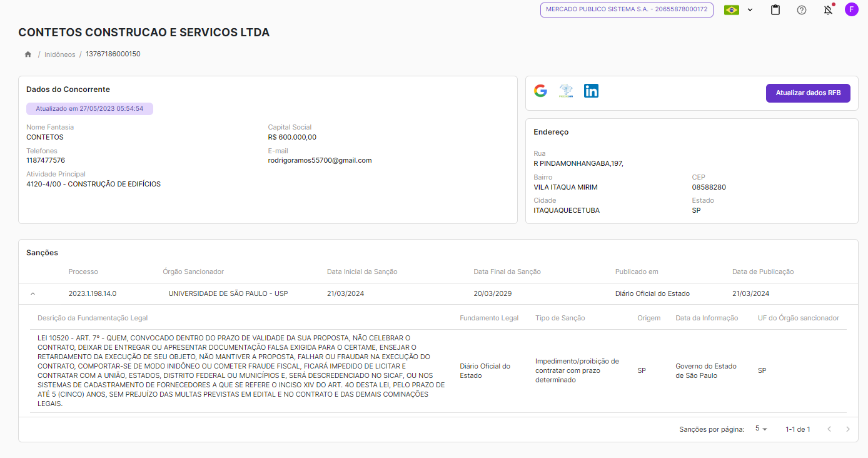Image resolution: width=868 pixels, height=458 pixels.
Task: Collapse the sanction row 2023.1.198.14.0
Action: click(33, 293)
